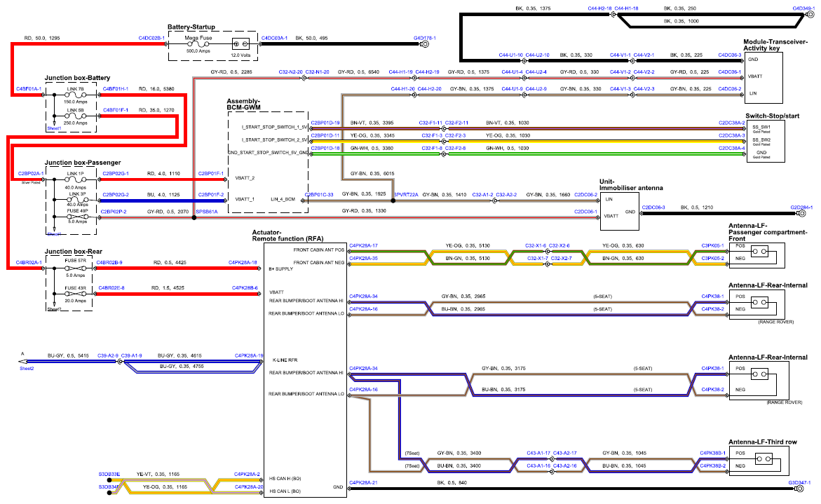The image size is (821, 504).
Task: Select the LINK 7B fusible link symbol
Action: point(76,95)
